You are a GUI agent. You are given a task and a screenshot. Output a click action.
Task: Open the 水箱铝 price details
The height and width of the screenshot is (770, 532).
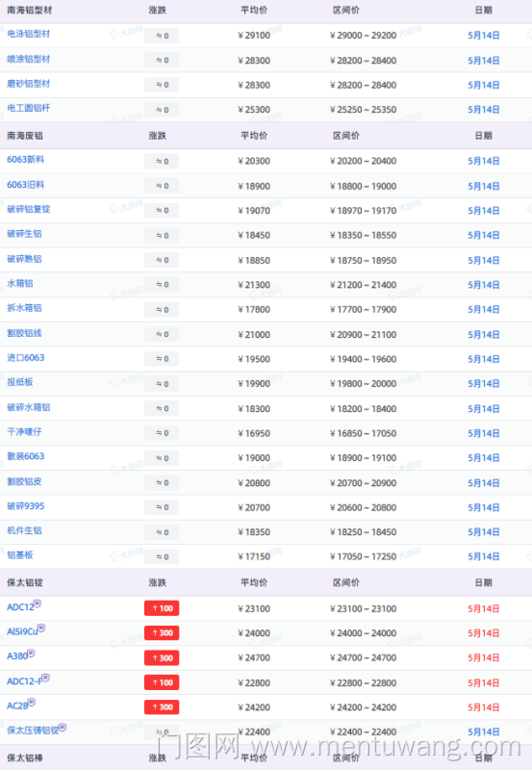click(20, 283)
